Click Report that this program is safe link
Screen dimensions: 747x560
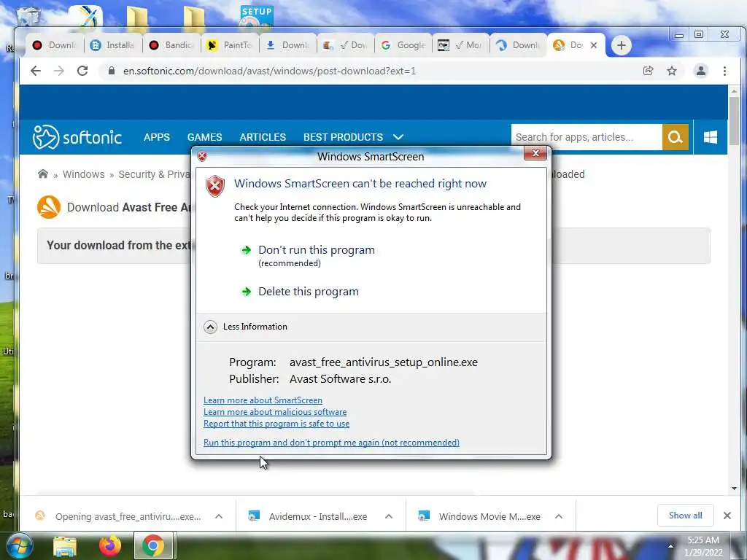pyautogui.click(x=276, y=424)
